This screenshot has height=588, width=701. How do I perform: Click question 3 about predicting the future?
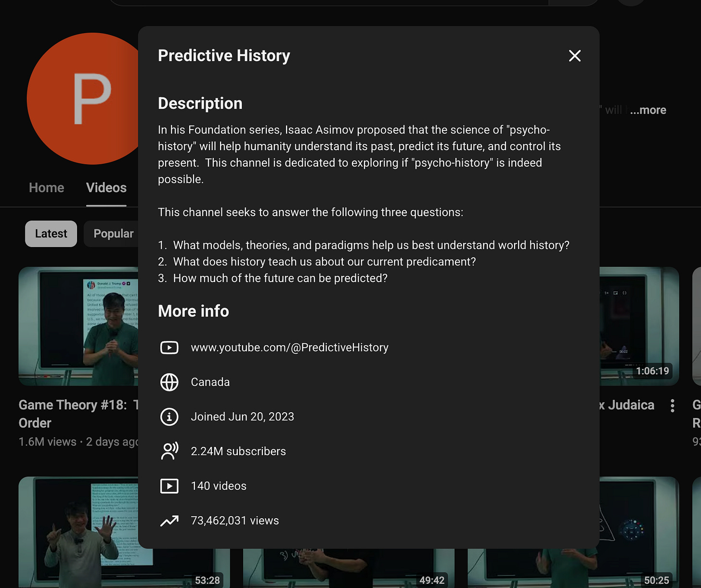273,278
